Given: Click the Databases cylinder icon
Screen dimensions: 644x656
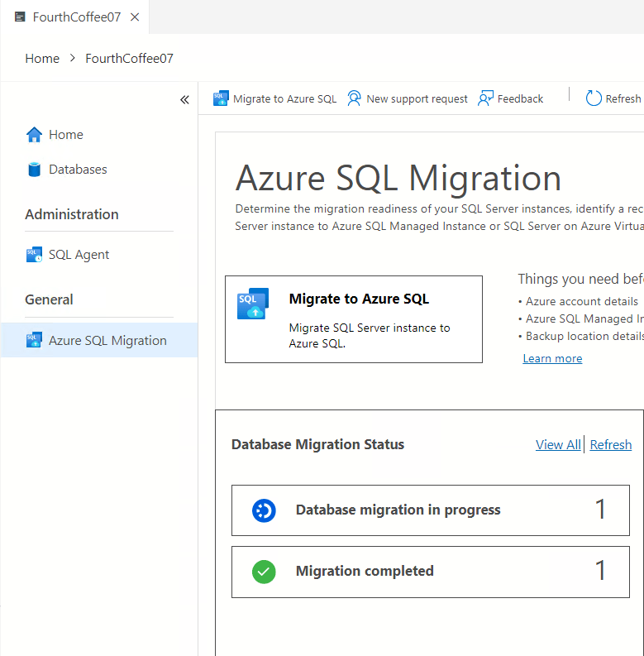Looking at the screenshot, I should [34, 170].
